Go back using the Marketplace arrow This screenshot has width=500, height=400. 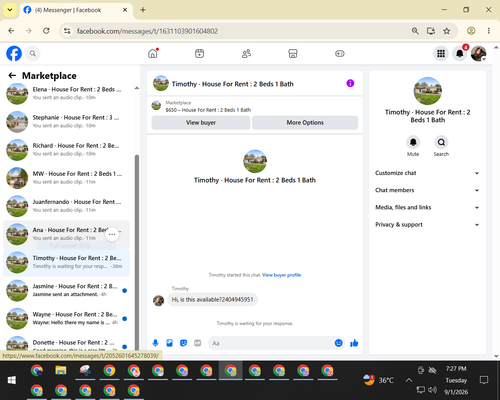pyautogui.click(x=12, y=76)
